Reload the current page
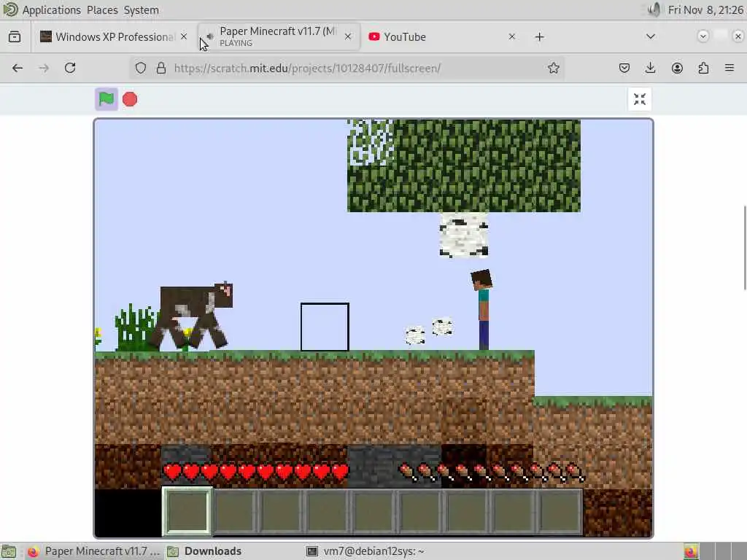747x560 pixels. coord(70,68)
